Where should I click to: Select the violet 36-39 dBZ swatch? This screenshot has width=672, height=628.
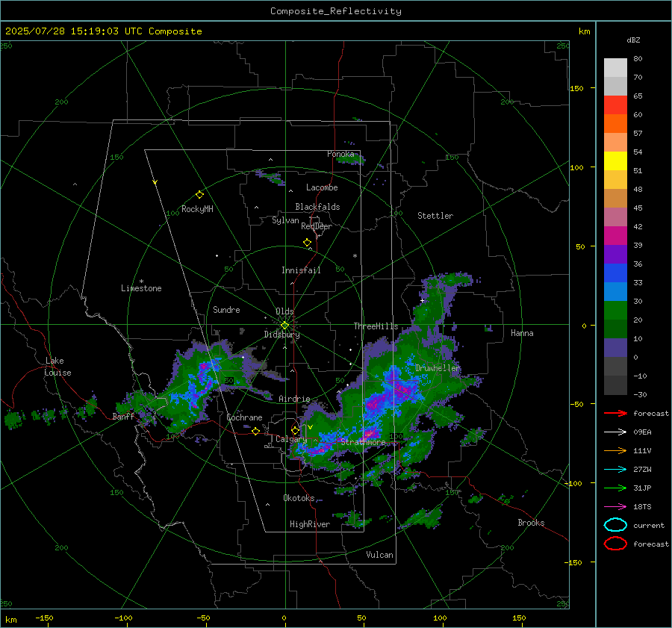point(615,255)
